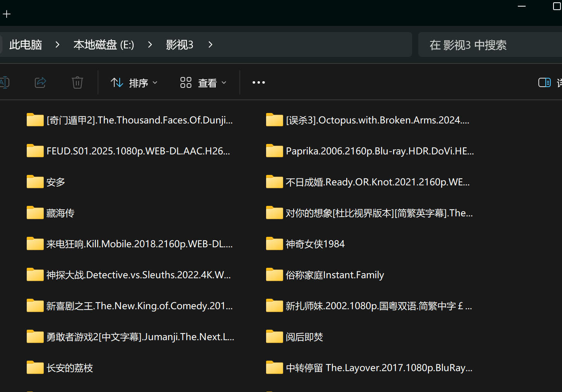Click the folder name [奇门遁甲2].The.Thousand.Faces.Of.Dunji
This screenshot has height=392, width=562.
coord(139,120)
